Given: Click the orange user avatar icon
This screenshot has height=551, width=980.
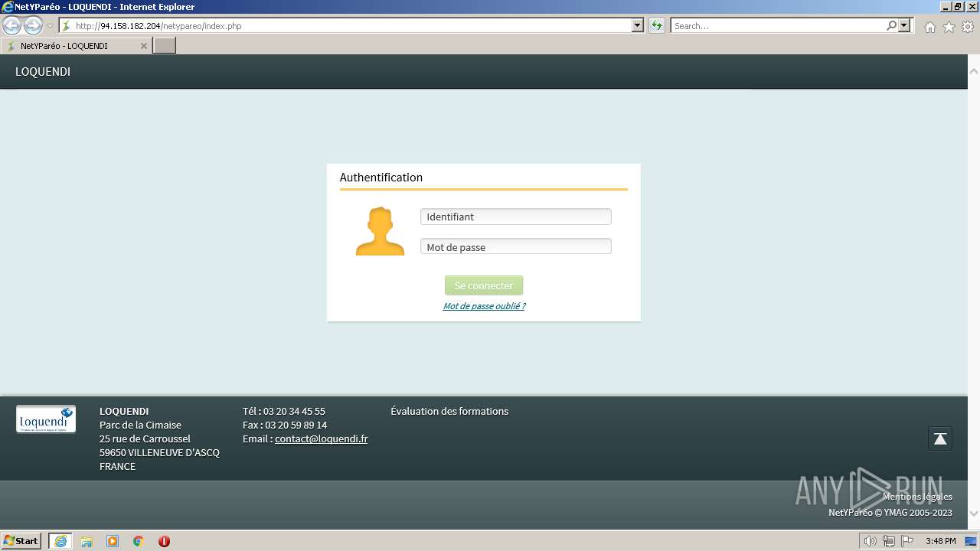Looking at the screenshot, I should coord(380,231).
